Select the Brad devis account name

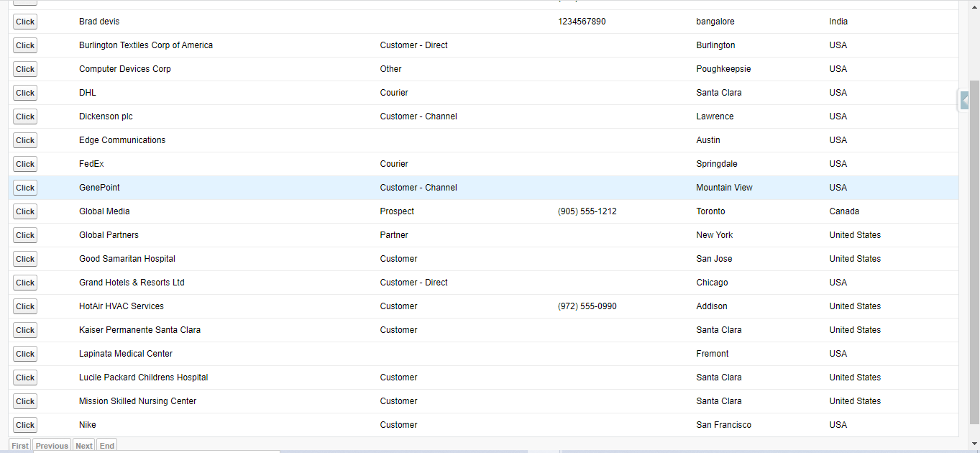(99, 22)
